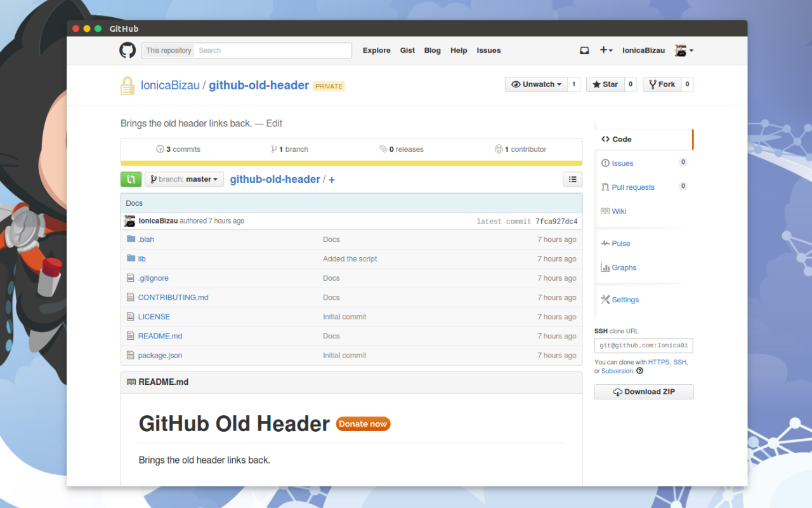Toggle Unwatch for this repository
812x508 pixels.
[x=537, y=84]
